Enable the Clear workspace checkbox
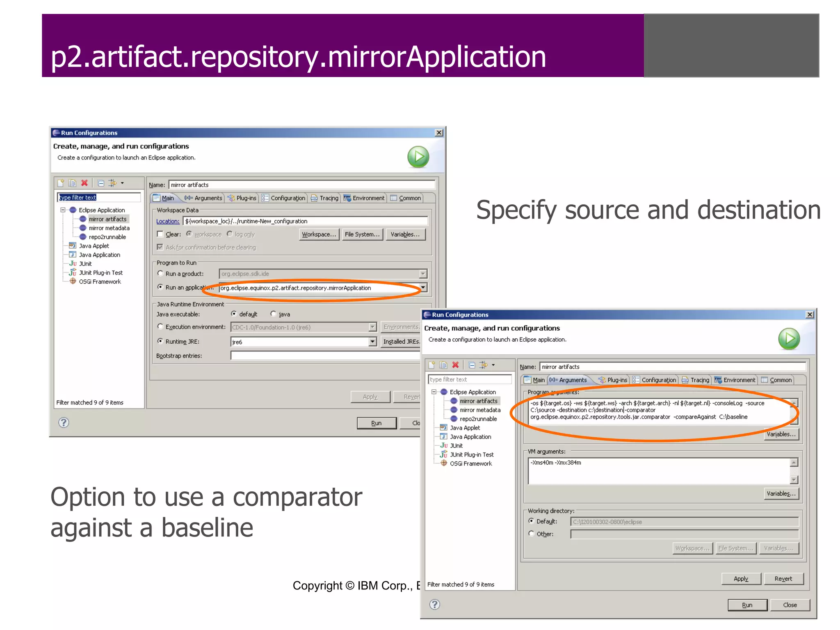Screen dimensions: 840x630 pos(160,234)
